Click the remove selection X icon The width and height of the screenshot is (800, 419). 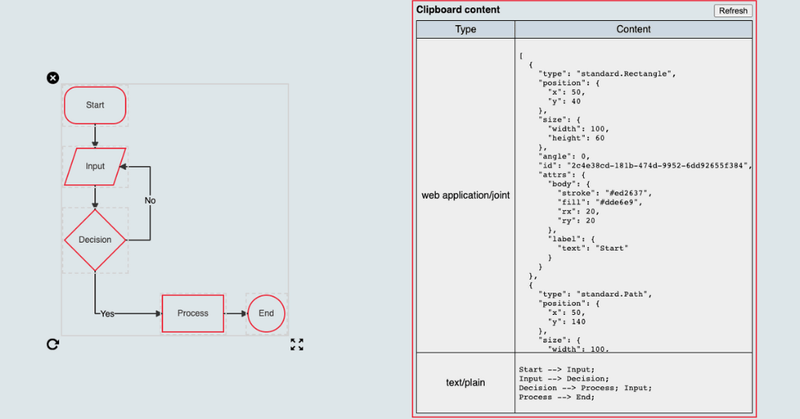[53, 78]
